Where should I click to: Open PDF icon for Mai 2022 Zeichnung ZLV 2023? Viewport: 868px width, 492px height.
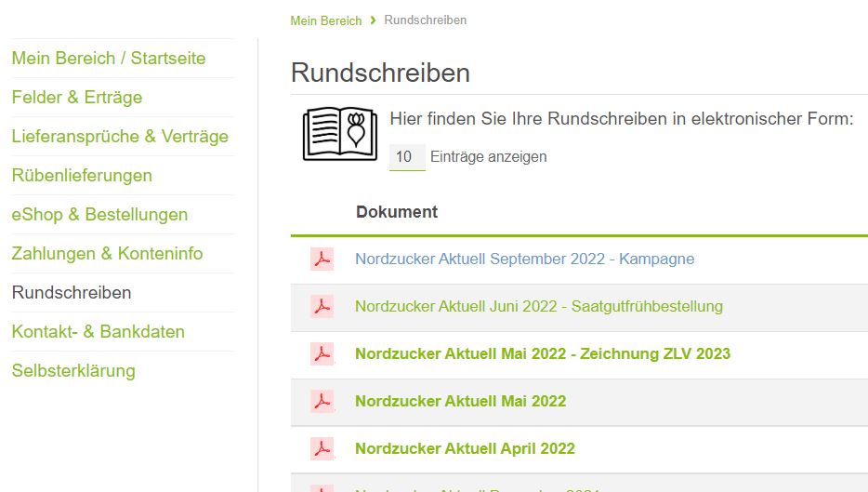(x=322, y=353)
